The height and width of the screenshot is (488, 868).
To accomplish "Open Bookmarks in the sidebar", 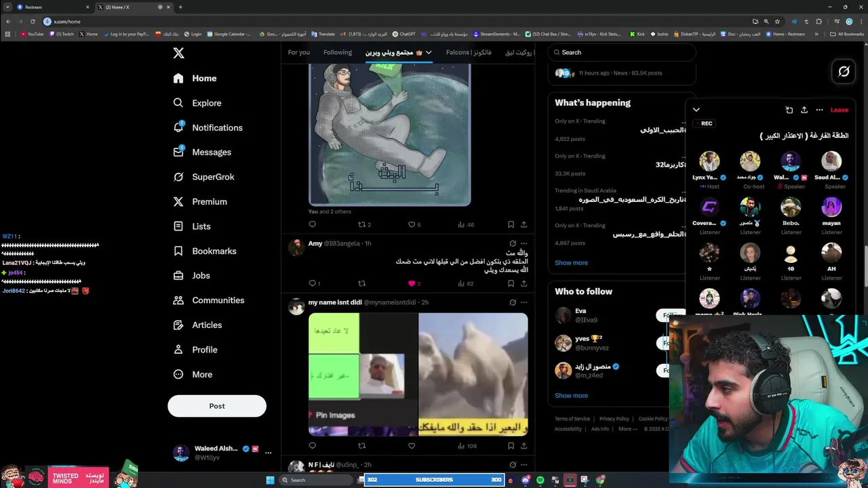I will pos(205,251).
